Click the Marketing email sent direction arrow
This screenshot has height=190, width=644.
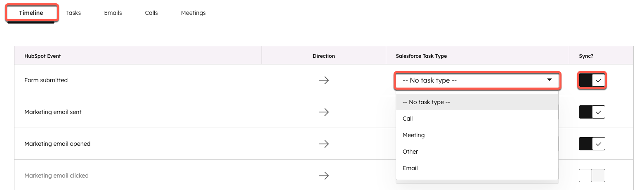pyautogui.click(x=324, y=112)
